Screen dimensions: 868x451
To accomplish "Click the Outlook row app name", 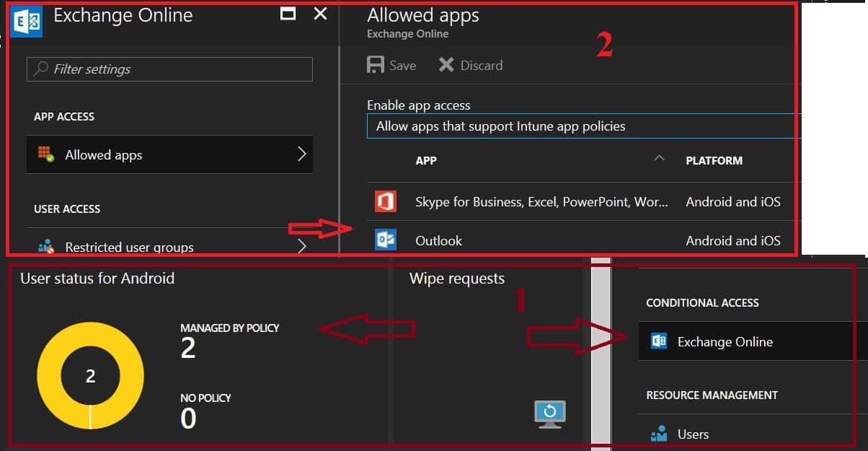I will click(x=438, y=240).
